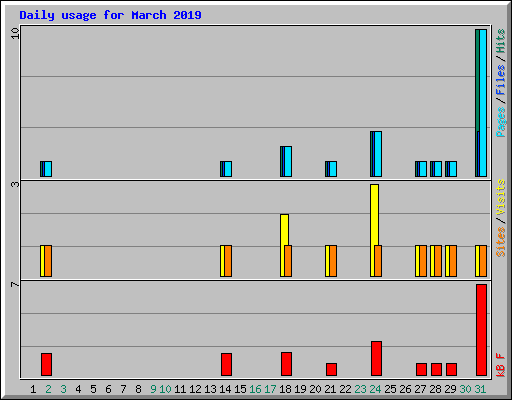Click day label '4'
The image size is (512, 400).
click(x=78, y=389)
